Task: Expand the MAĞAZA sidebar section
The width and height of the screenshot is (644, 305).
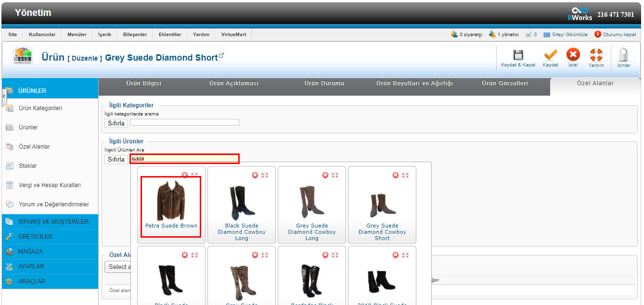Action: point(50,252)
